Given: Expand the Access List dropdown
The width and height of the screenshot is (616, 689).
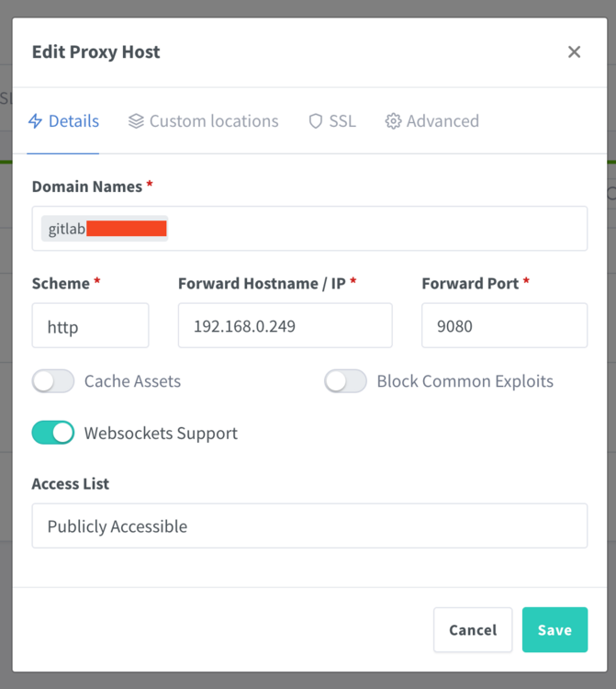Looking at the screenshot, I should point(309,526).
